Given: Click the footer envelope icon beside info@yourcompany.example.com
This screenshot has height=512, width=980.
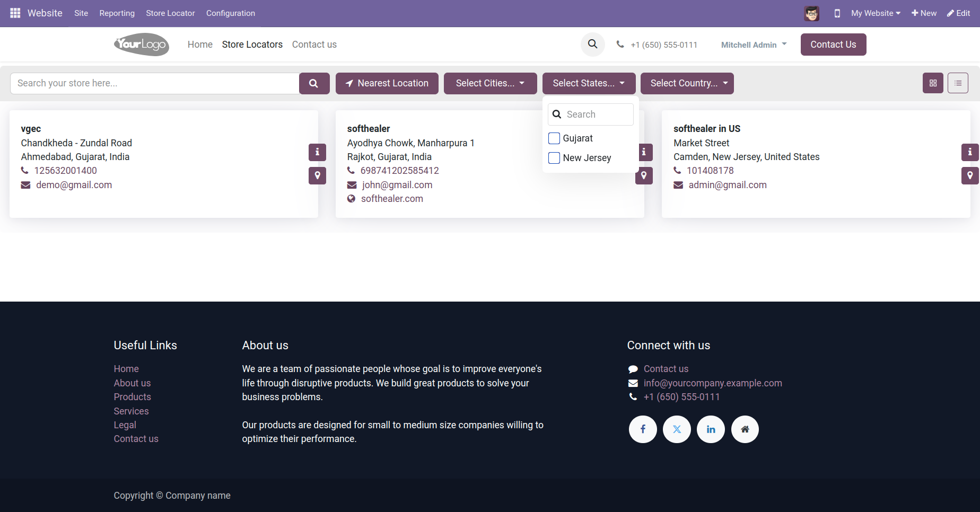Looking at the screenshot, I should tap(633, 383).
